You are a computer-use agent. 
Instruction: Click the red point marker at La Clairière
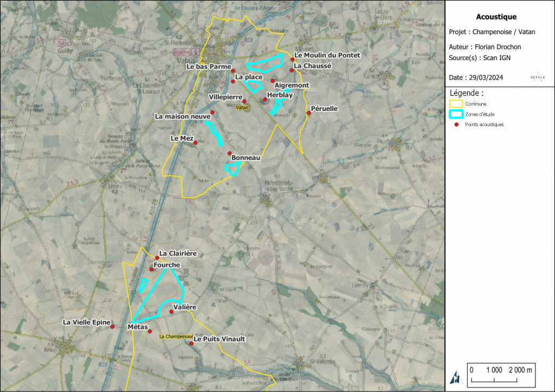[x=156, y=258]
